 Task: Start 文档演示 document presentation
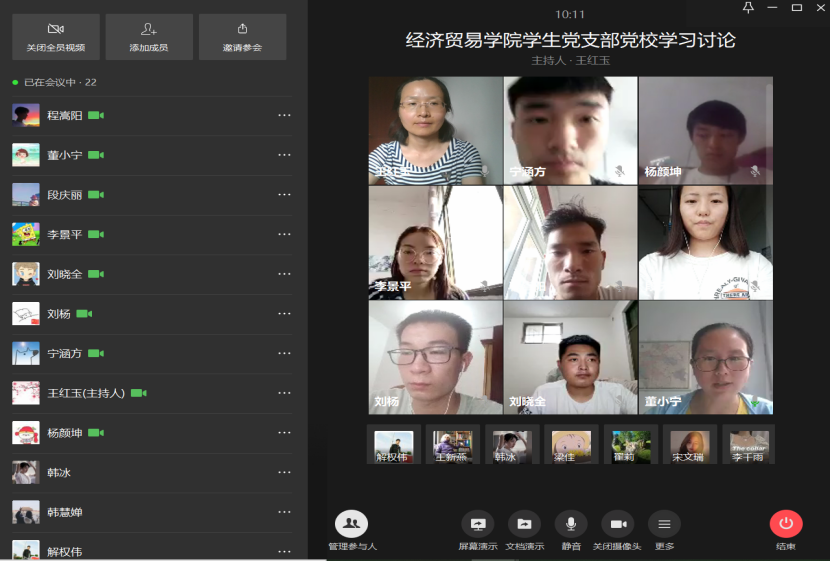(524, 530)
